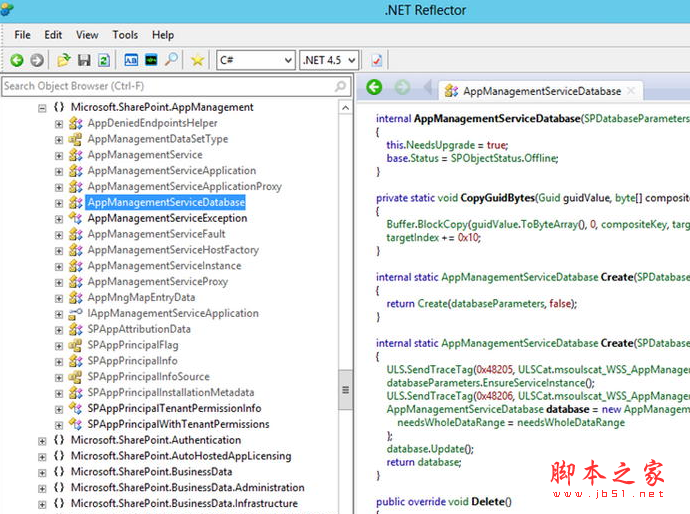The image size is (690, 514).
Task: Switch to the AppManagementServiceDatabase code tab
Action: point(540,91)
